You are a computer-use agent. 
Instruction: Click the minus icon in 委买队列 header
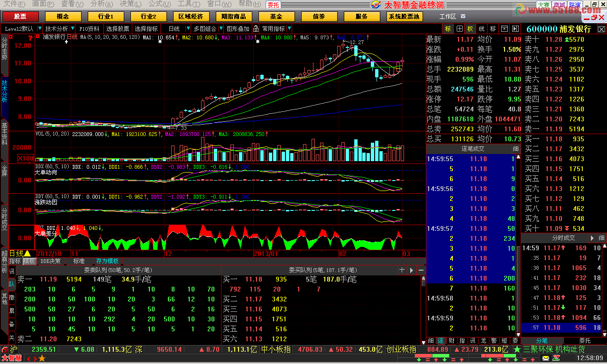point(420,270)
